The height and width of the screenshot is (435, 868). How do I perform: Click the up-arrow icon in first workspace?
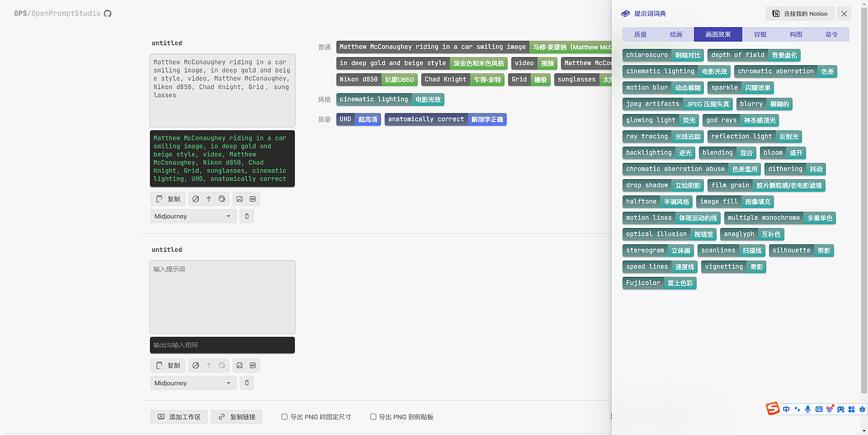click(x=209, y=199)
